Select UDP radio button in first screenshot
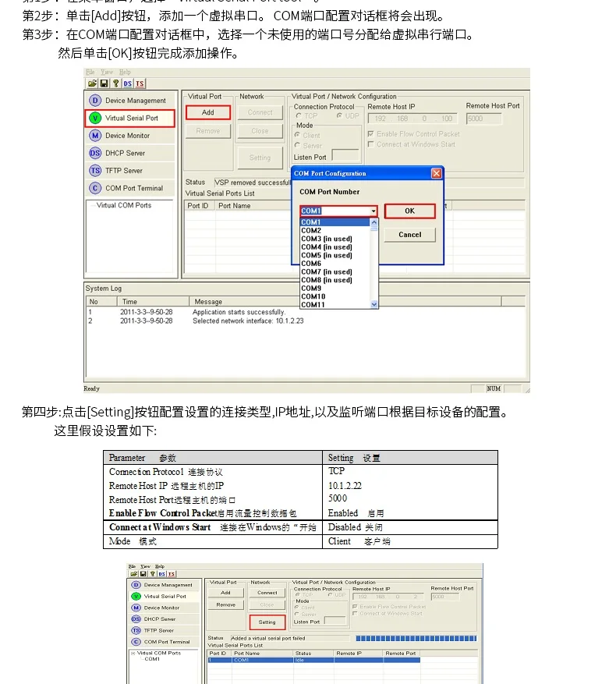The height and width of the screenshot is (684, 616). point(339,115)
